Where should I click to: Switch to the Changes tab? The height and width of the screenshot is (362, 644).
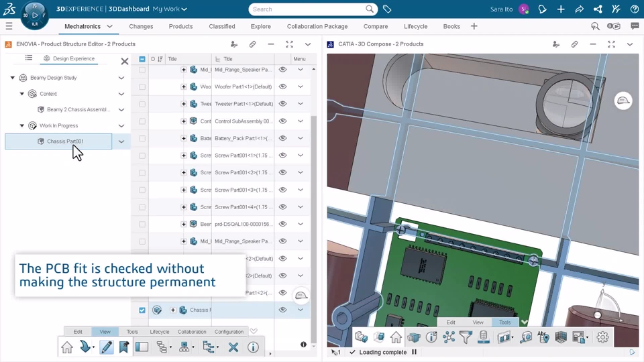141,26
